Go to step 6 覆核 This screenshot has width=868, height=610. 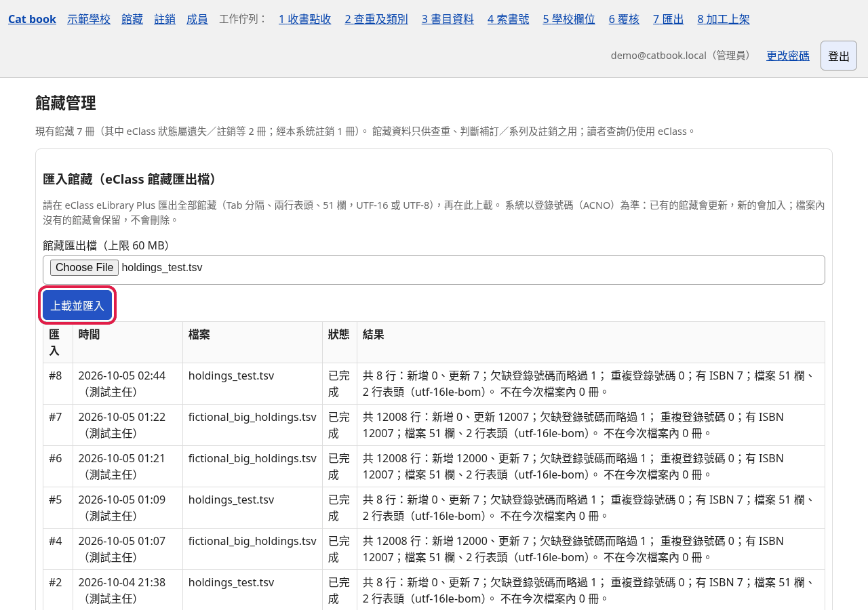pyautogui.click(x=624, y=19)
